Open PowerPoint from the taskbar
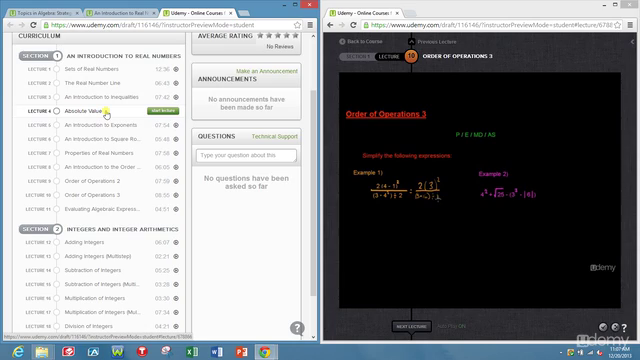Image resolution: width=640 pixels, height=360 pixels. pyautogui.click(x=242, y=351)
